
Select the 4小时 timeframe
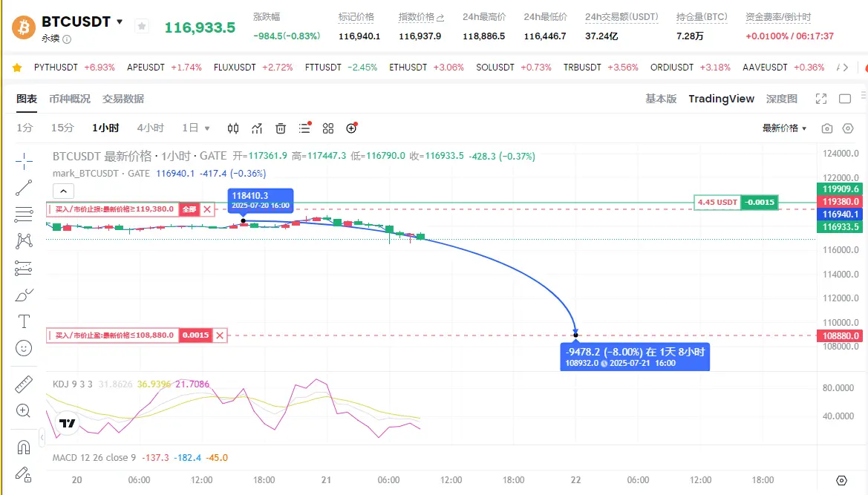151,128
